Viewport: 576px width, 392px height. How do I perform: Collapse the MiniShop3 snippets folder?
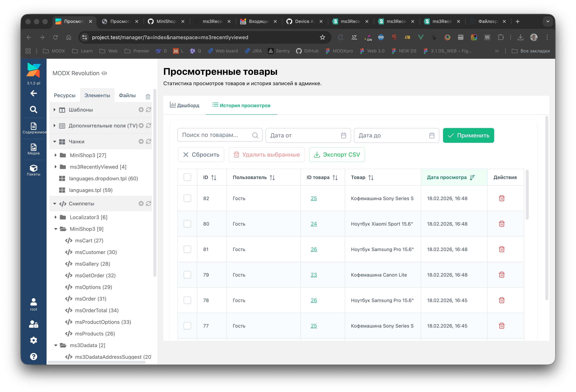56,229
